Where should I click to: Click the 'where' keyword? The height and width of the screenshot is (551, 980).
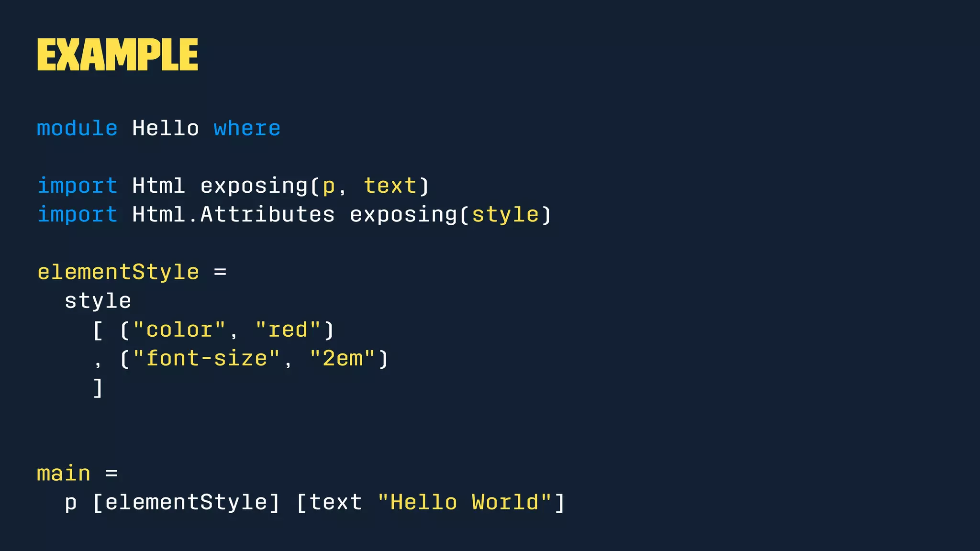tap(246, 128)
